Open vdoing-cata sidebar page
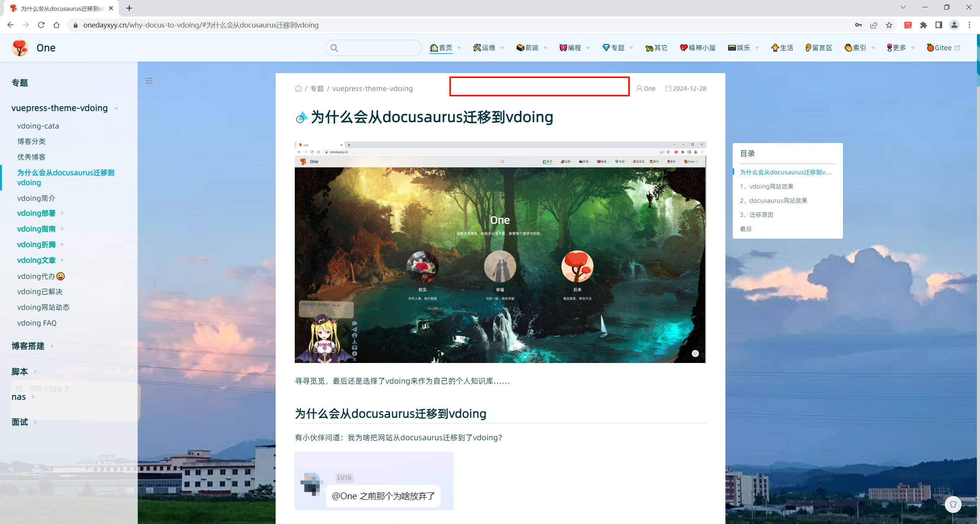This screenshot has width=980, height=524. [38, 126]
